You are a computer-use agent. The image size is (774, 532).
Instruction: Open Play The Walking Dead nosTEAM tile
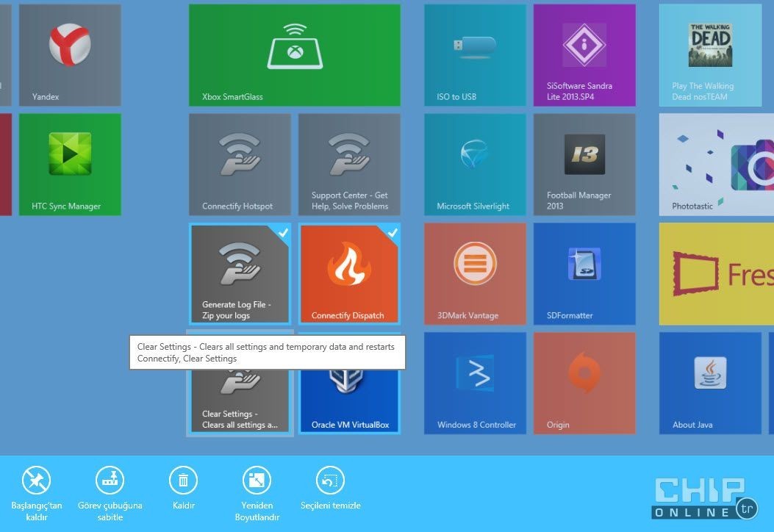[x=710, y=55]
